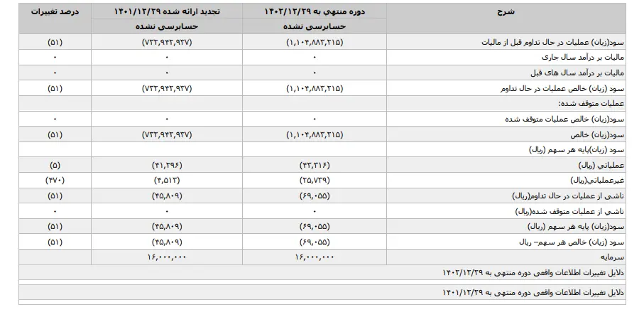Click the تجدید ارائه شده ۱۴۰۱/۱۲/۲۹ header

[167, 11]
